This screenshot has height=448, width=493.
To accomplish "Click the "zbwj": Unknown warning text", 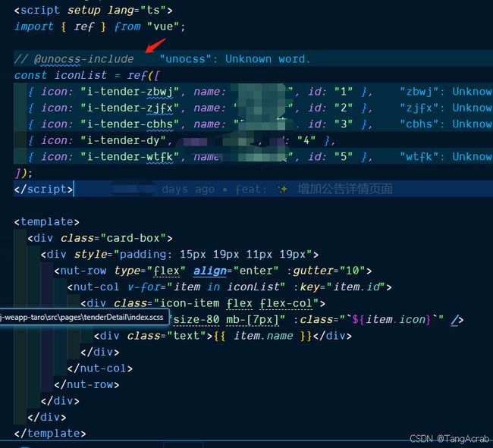I will click(446, 92).
